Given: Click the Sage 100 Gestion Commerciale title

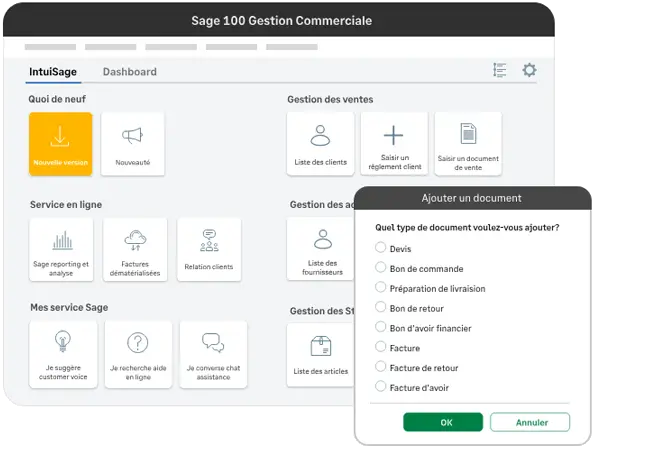Looking at the screenshot, I should click(282, 21).
